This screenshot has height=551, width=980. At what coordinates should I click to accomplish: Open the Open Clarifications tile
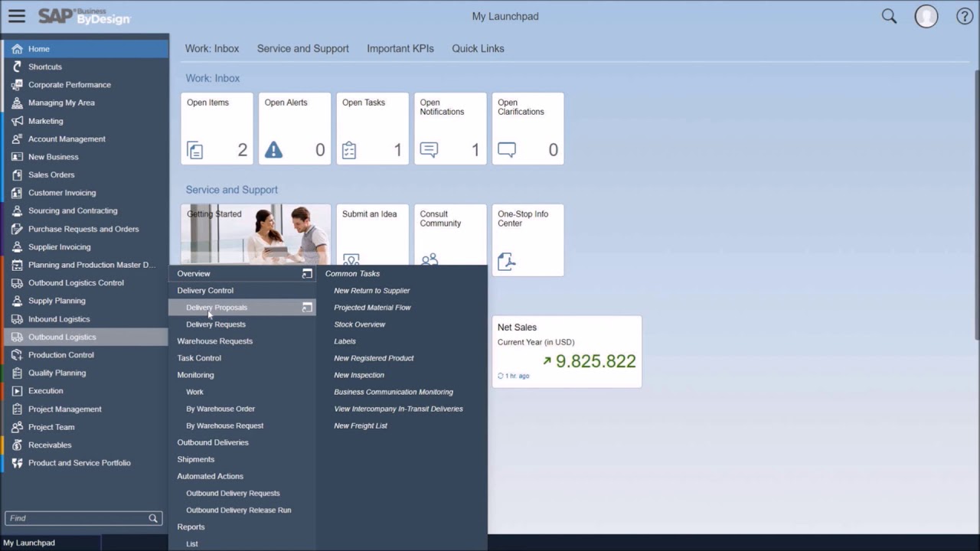(528, 129)
